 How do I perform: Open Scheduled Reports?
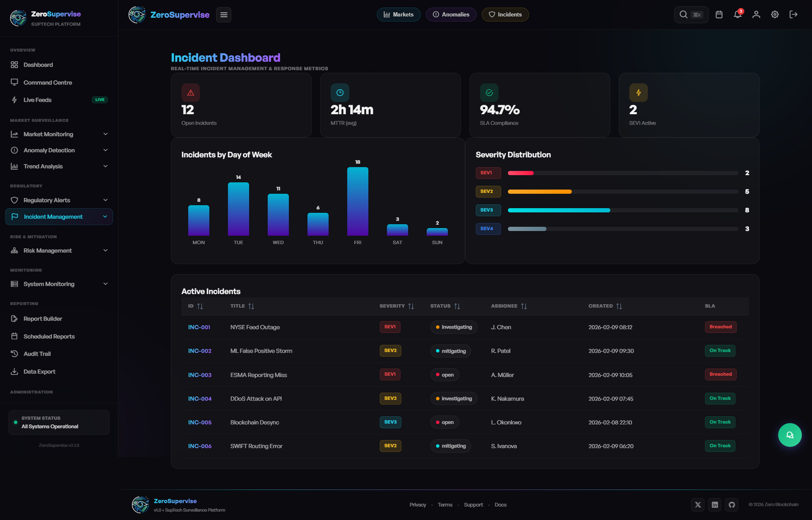[x=59, y=336]
